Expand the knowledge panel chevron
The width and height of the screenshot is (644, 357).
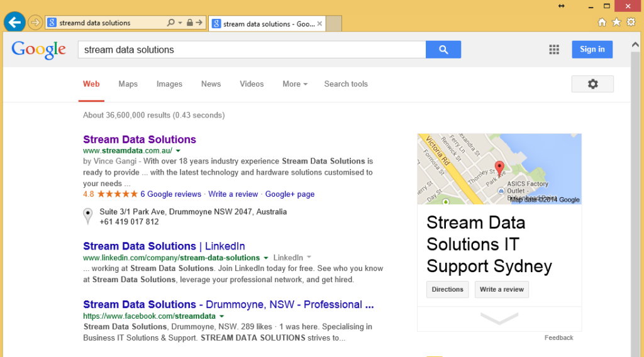pyautogui.click(x=499, y=318)
